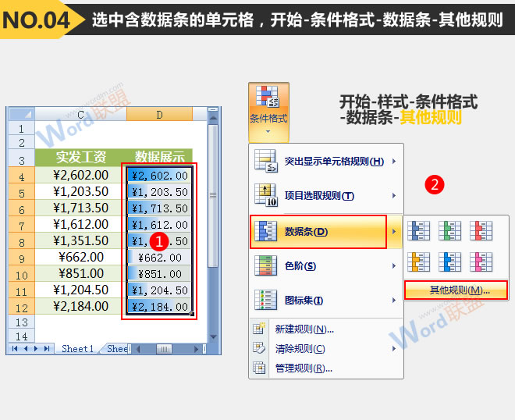Click the 条件格式 ribbon icon
Screen dimensions: 515x420
click(x=268, y=96)
